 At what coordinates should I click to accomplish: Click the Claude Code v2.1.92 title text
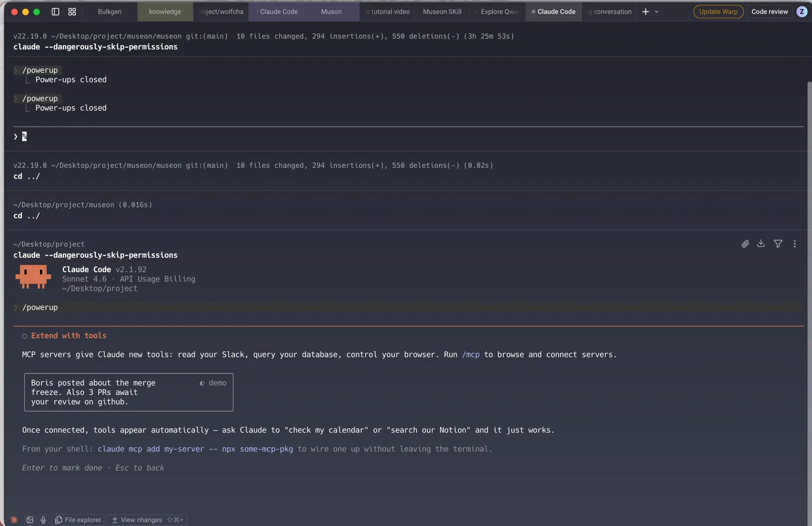tap(104, 270)
